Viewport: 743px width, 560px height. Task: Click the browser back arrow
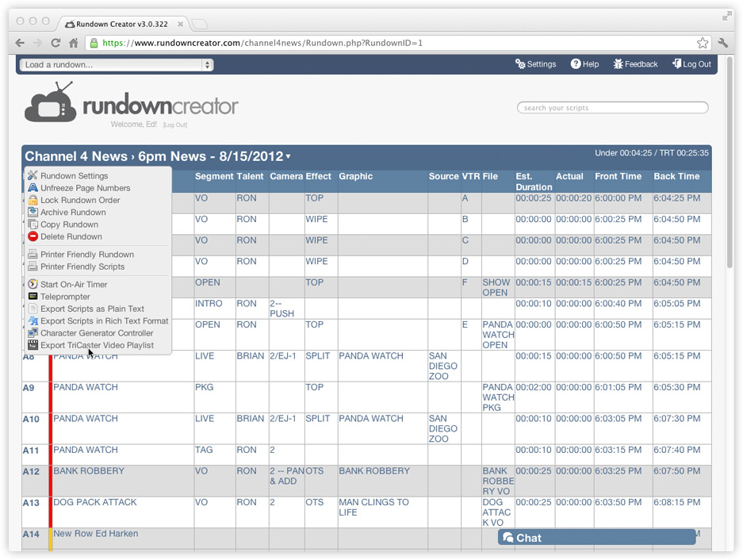coord(20,43)
